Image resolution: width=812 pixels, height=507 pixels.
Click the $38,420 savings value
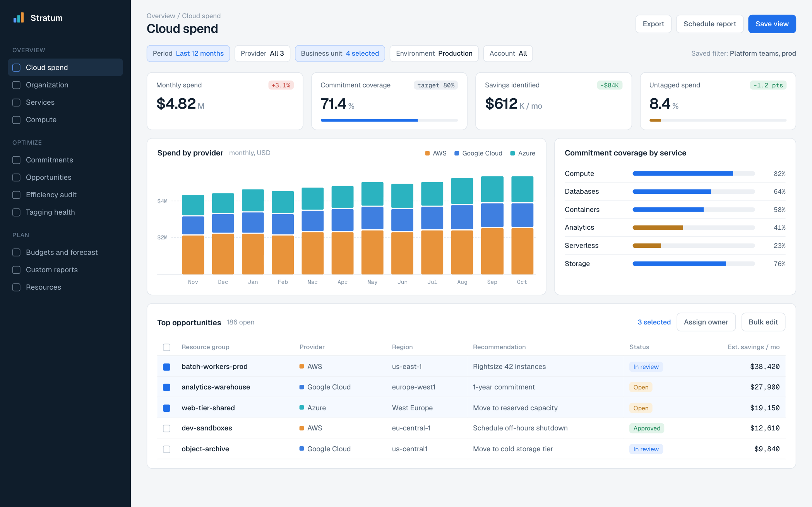tap(765, 367)
